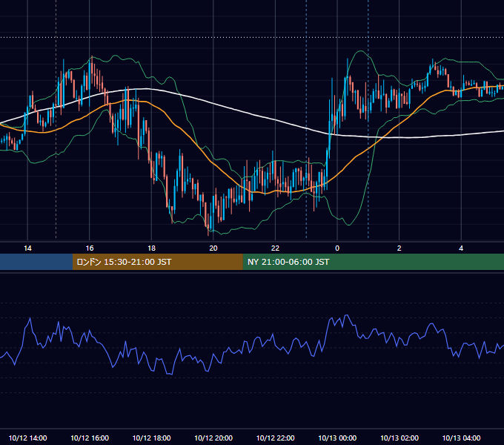This screenshot has width=504, height=445.
Task: Click the 22 hour label on time axis
Action: pyautogui.click(x=275, y=248)
